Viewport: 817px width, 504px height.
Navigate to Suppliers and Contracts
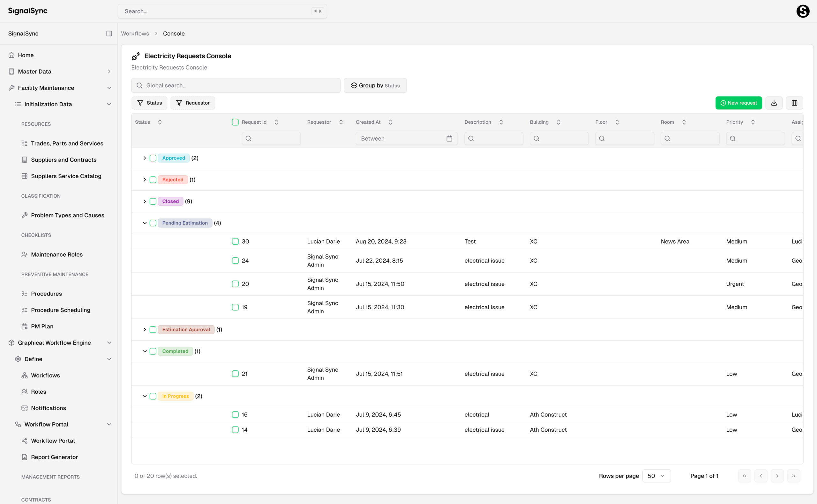[x=64, y=160]
